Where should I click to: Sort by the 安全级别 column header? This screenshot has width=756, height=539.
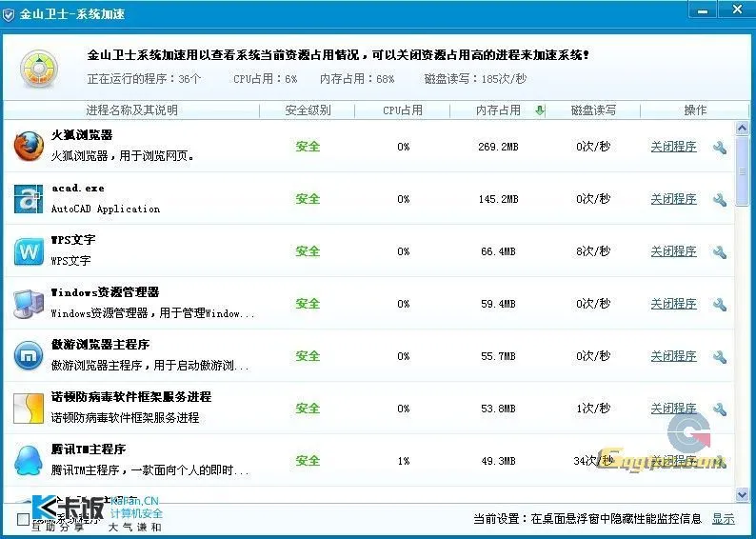pyautogui.click(x=308, y=110)
